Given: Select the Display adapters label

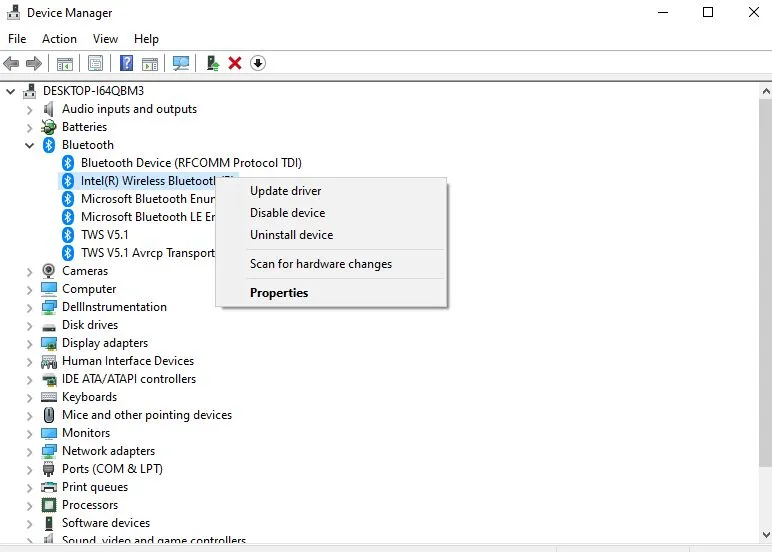Looking at the screenshot, I should [x=105, y=343].
